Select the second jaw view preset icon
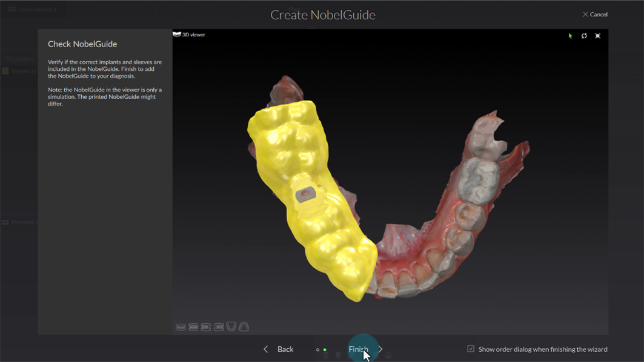 [193, 327]
